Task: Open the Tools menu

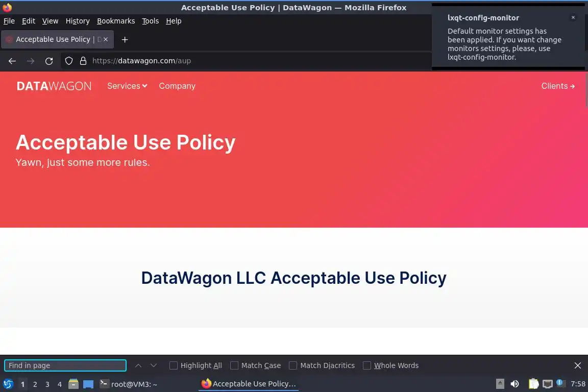Action: click(x=151, y=21)
